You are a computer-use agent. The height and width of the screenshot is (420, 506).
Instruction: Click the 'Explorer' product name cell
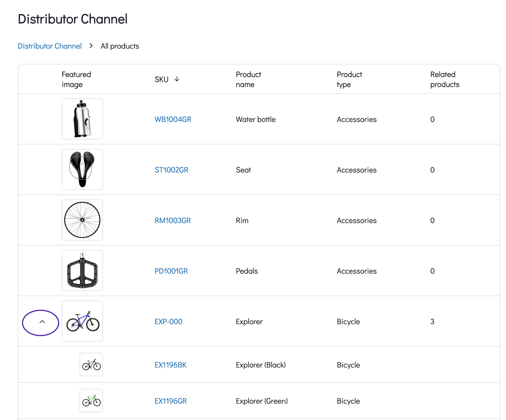[249, 322]
